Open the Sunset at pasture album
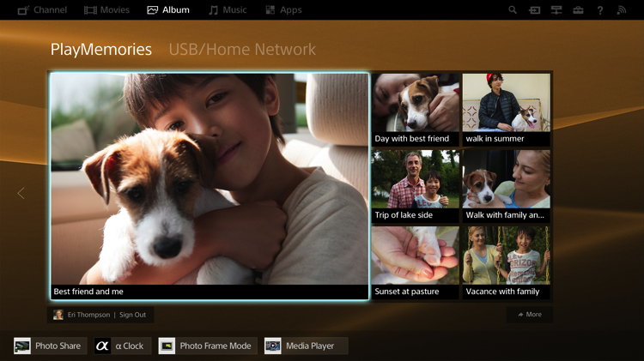 coord(416,262)
